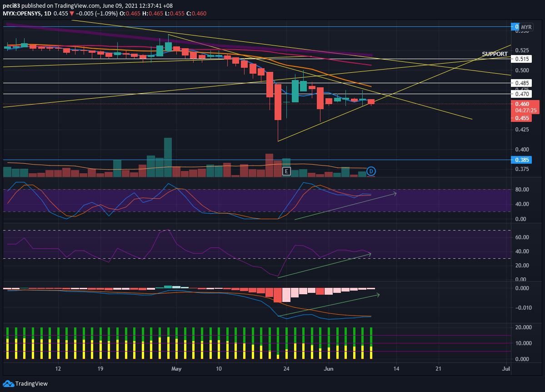Click the low value L:0.455
The image size is (545, 392).
(x=175, y=14)
